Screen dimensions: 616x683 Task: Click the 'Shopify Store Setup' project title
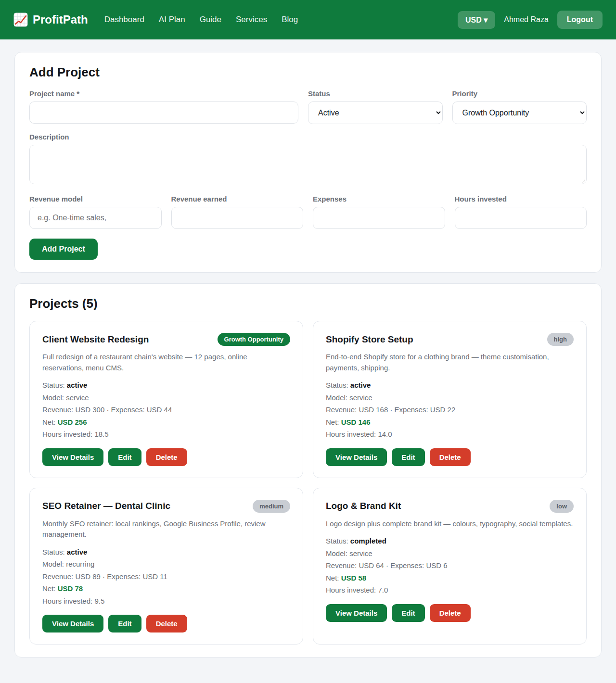pos(370,340)
